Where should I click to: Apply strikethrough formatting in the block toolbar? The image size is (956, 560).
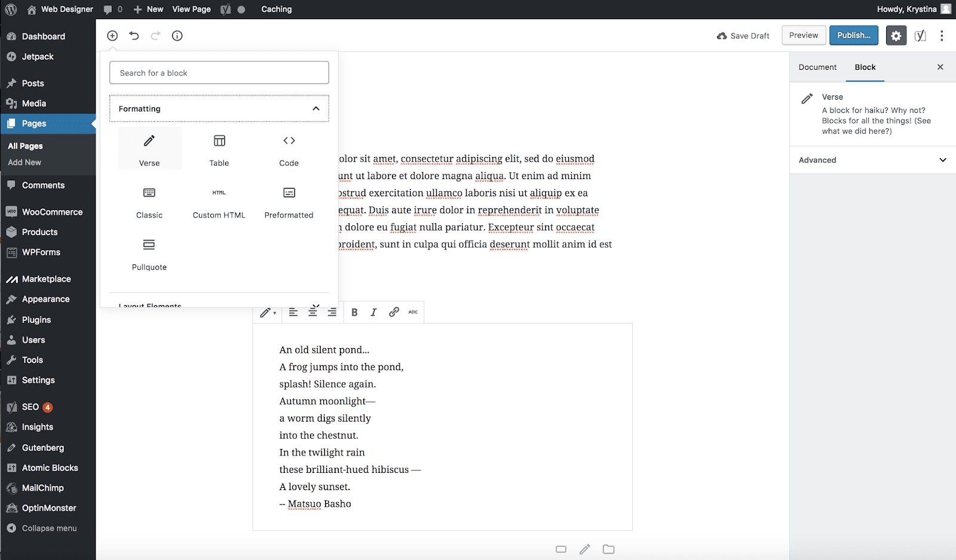412,312
